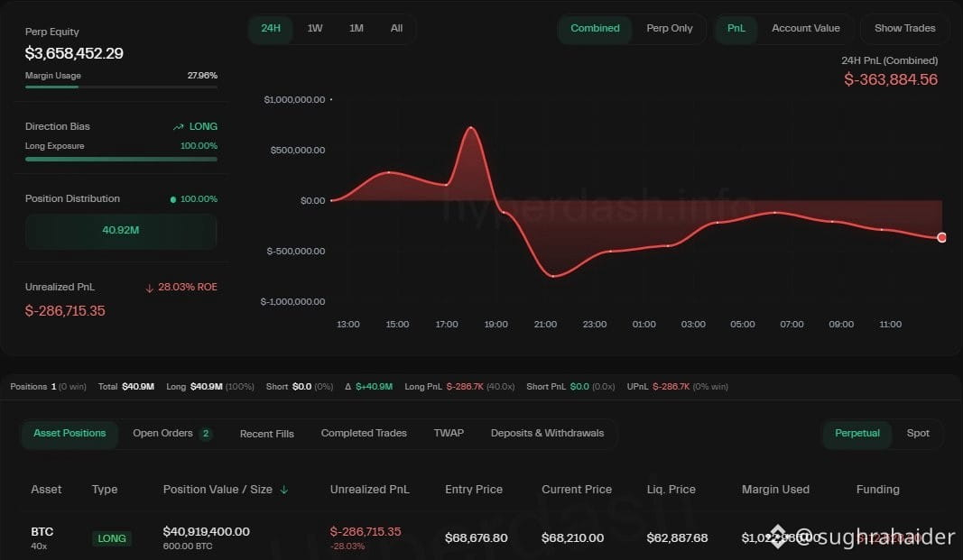Open the Asset Positions tab
Viewport: 963px width, 560px height.
(x=69, y=433)
